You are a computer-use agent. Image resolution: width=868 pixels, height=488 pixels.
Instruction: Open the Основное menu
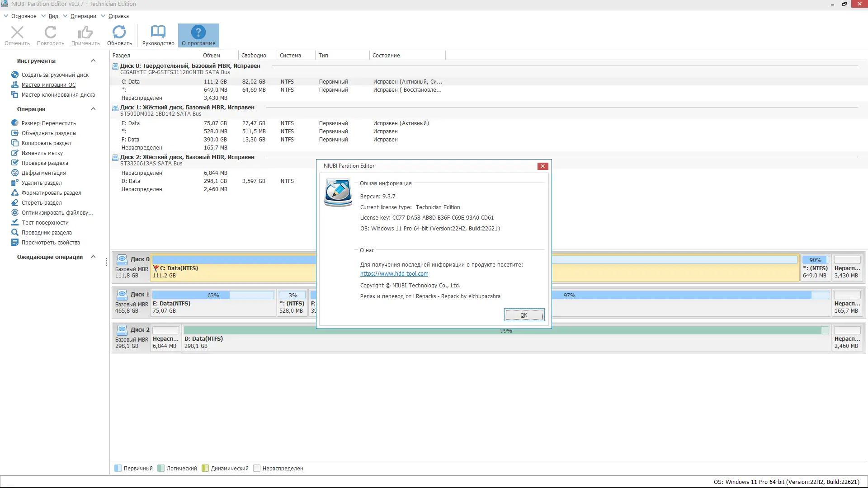(24, 16)
